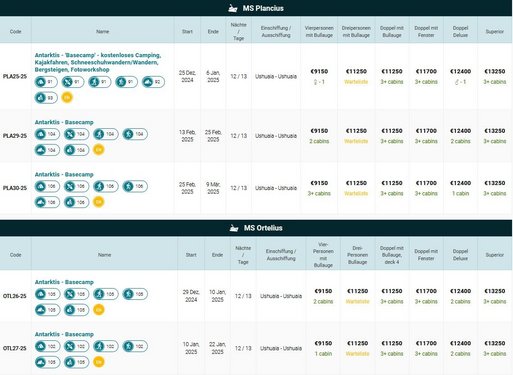The width and height of the screenshot is (513, 375).
Task: Click the €12400 price in PLA30-25 row
Action: tap(460, 183)
